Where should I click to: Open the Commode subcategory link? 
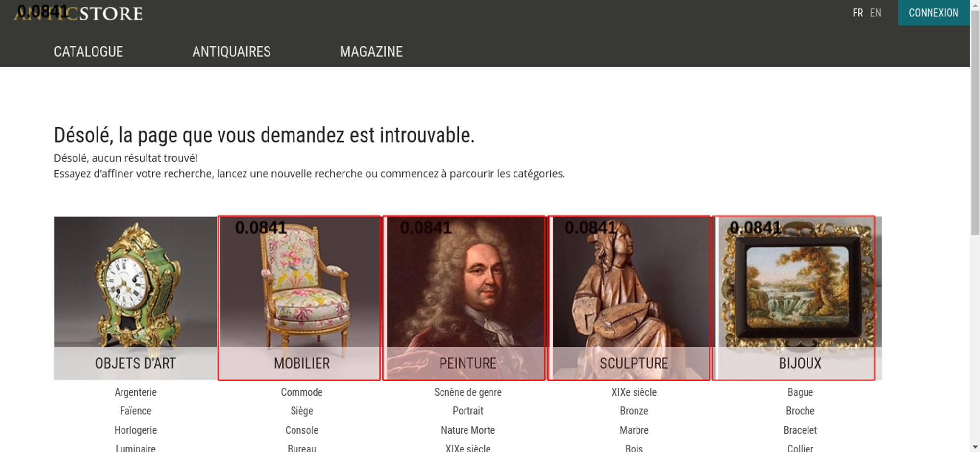point(302,392)
